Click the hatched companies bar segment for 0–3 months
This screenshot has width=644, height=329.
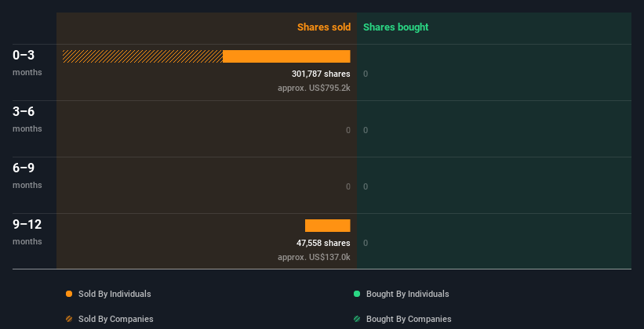[143, 56]
